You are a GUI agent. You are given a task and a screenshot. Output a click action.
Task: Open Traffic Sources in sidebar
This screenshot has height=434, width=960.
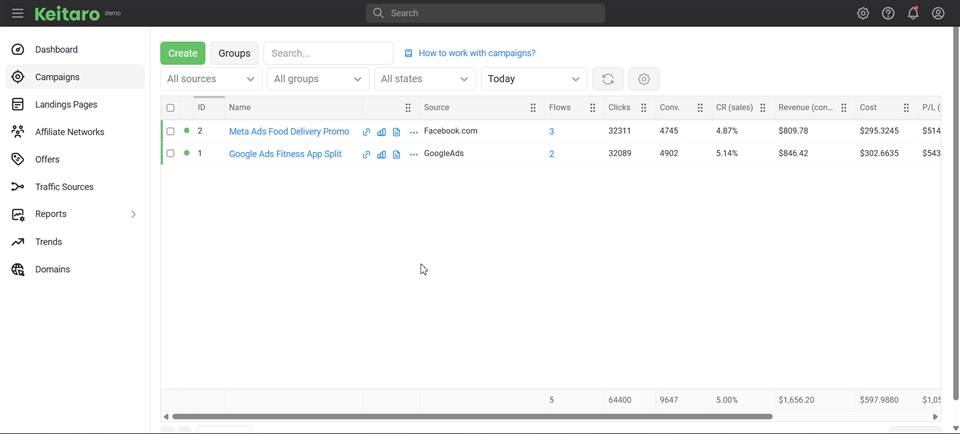click(64, 187)
